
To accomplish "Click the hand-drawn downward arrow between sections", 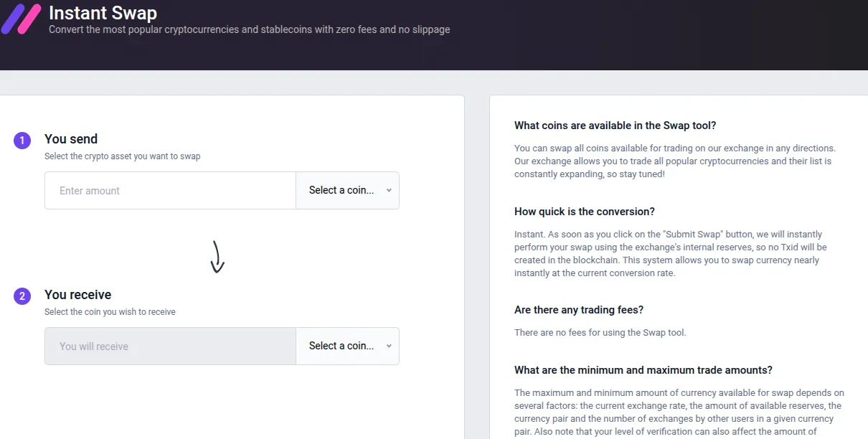I will (217, 257).
